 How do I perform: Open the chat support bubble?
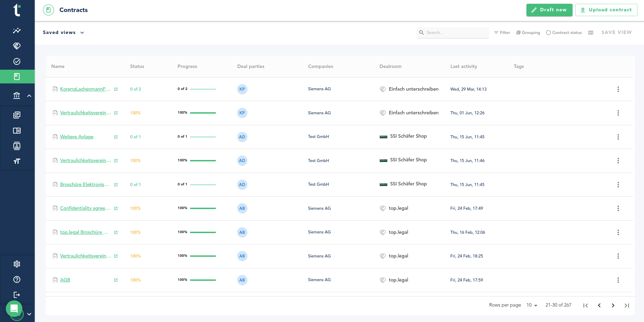click(x=14, y=309)
